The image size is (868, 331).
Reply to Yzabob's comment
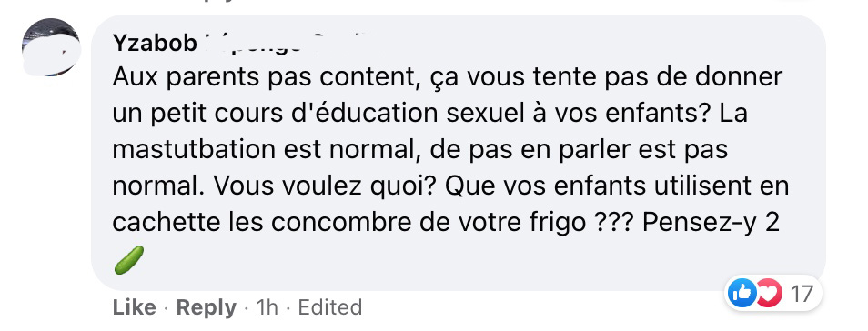(206, 307)
